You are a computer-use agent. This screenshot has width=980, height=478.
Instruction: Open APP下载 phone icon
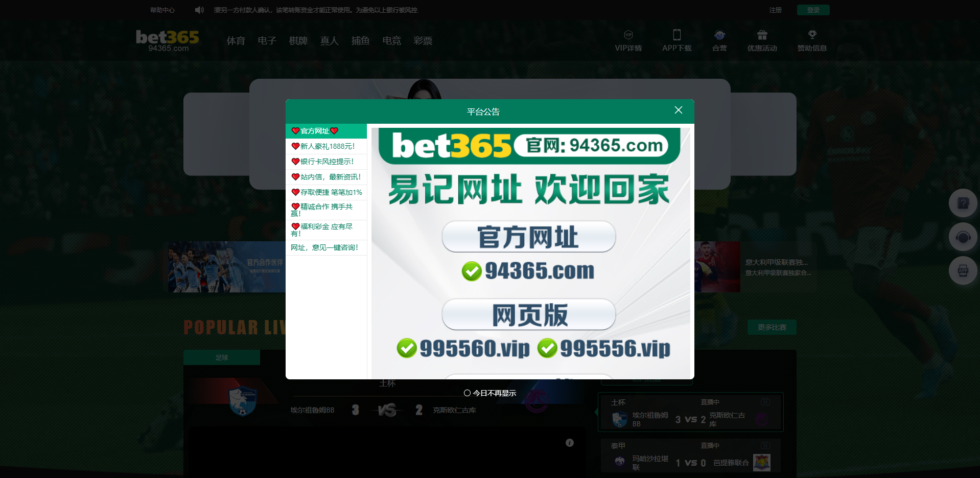click(677, 35)
